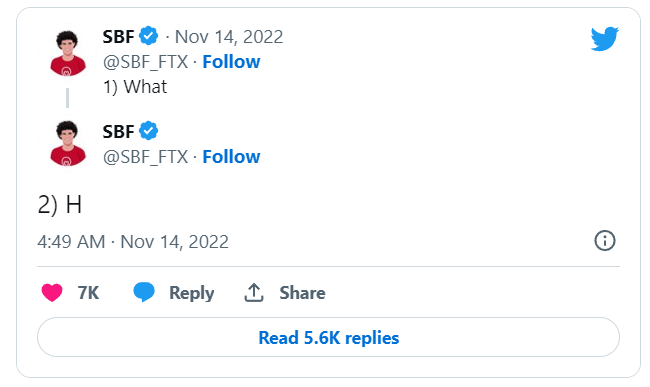
Task: Follow @SBF_FTX from the first tweet
Action: pyautogui.click(x=231, y=62)
